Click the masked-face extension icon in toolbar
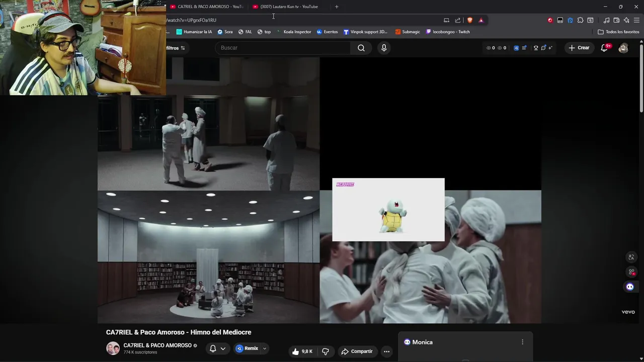 tap(560, 20)
